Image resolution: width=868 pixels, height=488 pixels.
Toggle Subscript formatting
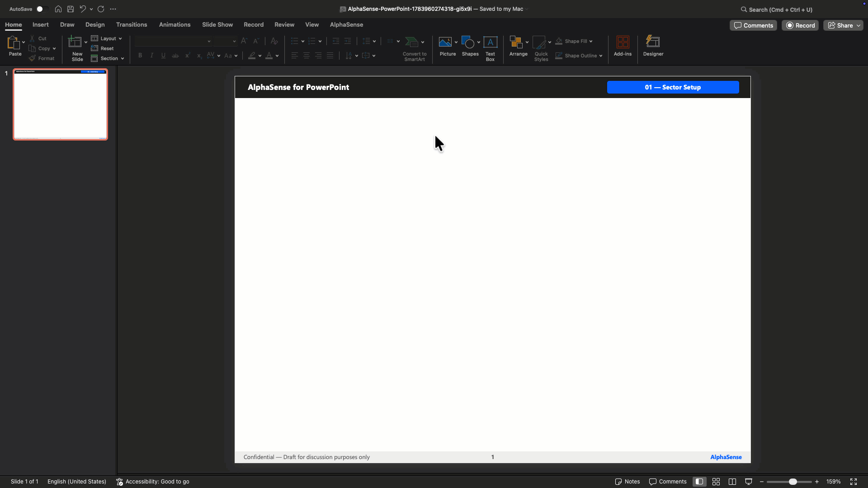pos(199,56)
